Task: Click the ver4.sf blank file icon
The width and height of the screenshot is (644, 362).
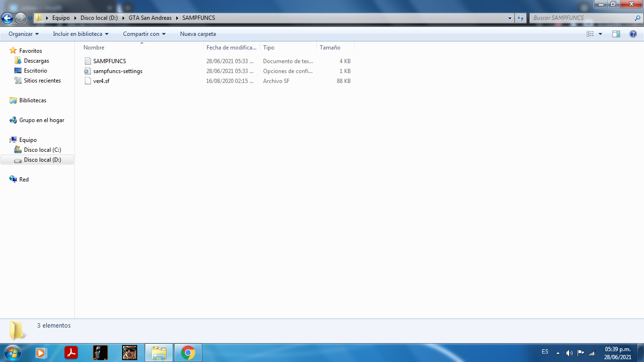Action: click(87, 81)
